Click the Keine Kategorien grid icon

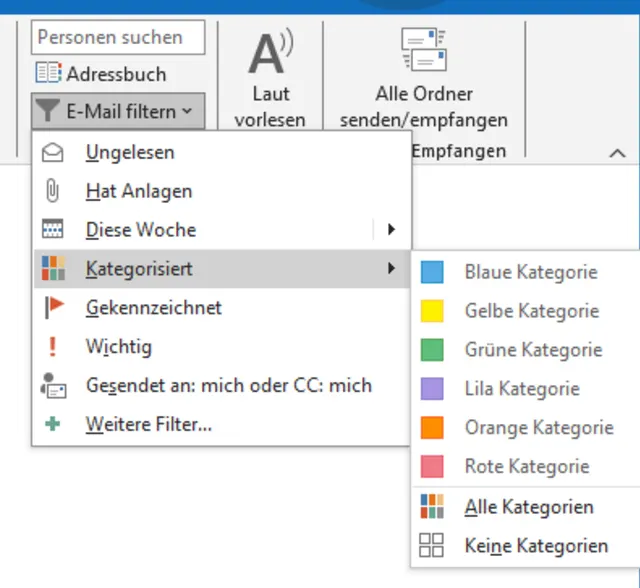pyautogui.click(x=432, y=546)
